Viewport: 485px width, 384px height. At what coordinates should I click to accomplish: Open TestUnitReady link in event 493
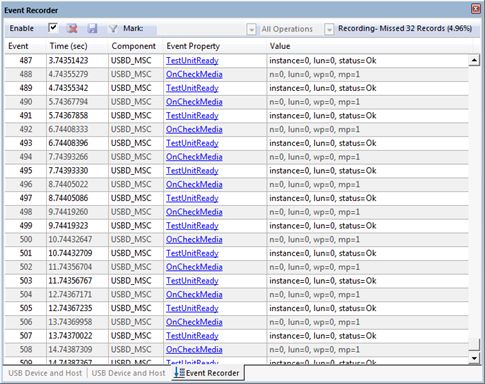point(192,143)
